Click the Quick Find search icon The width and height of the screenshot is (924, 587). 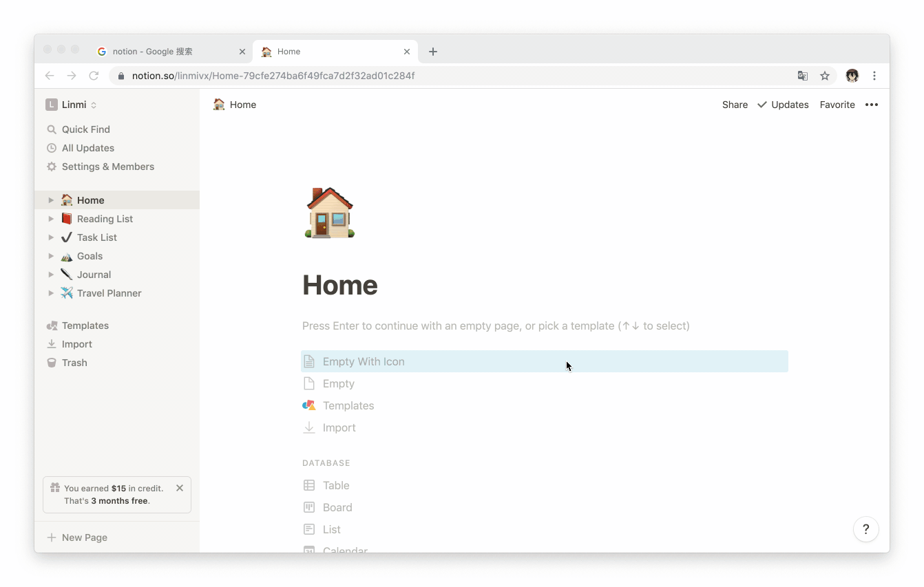pyautogui.click(x=52, y=129)
